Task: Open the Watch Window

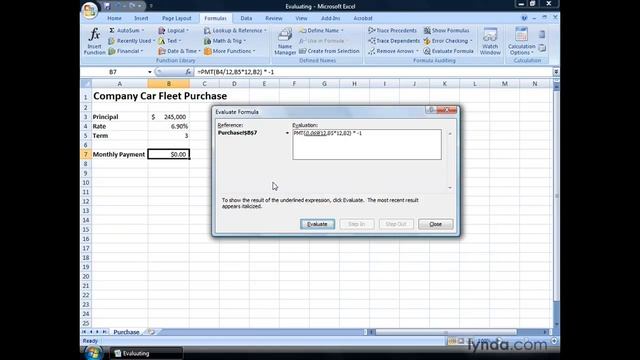Action: click(490, 41)
